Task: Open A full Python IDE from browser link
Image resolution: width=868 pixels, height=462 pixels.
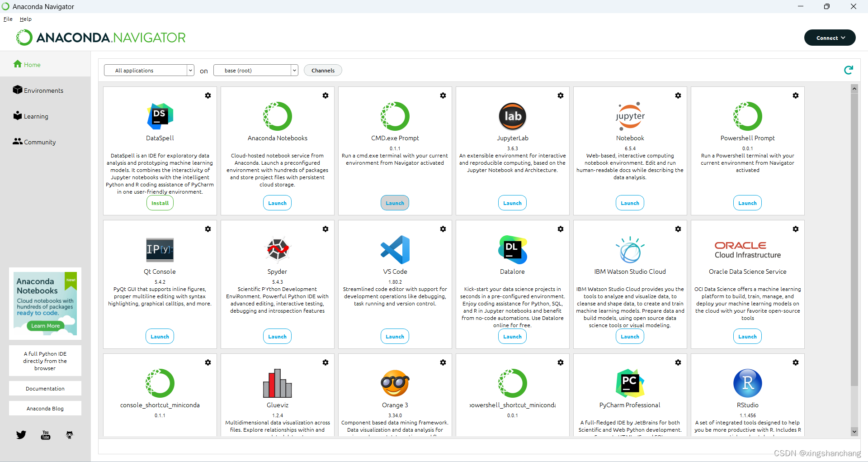Action: click(x=45, y=361)
